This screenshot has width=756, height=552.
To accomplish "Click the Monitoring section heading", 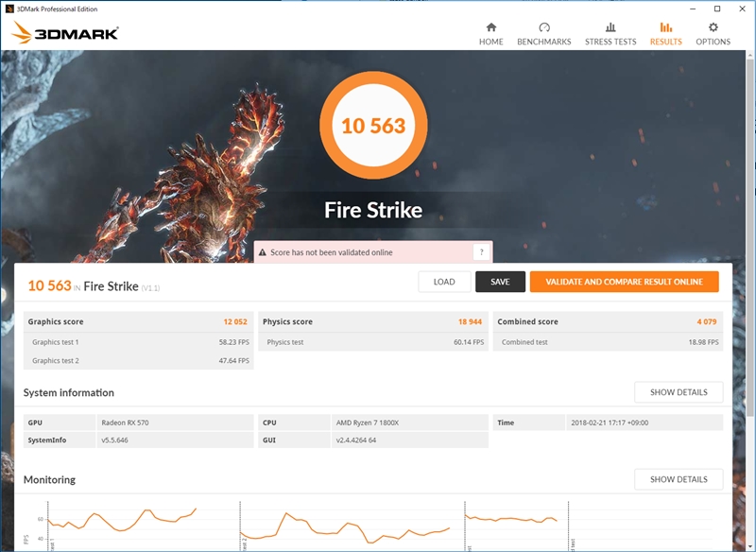I will coord(50,479).
